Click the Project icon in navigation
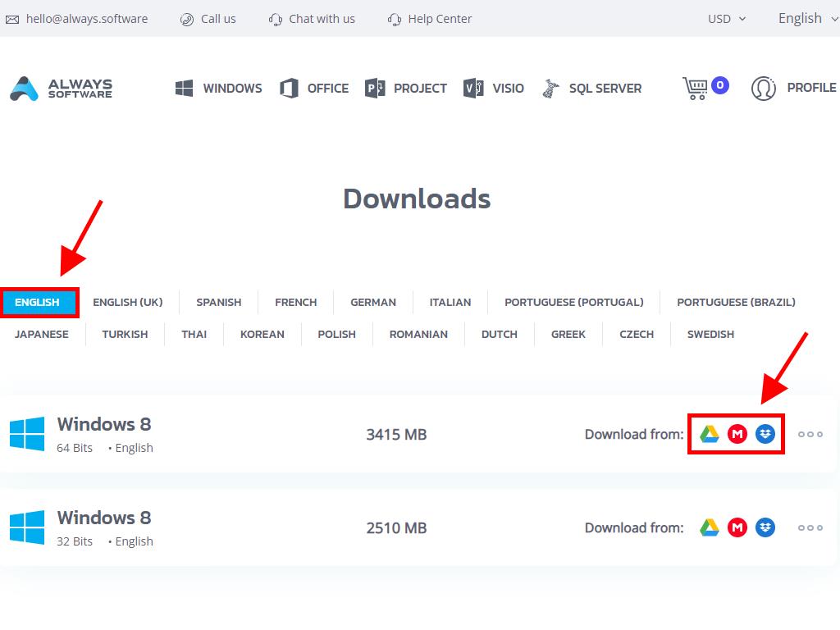Viewport: 840px width, 630px height. pos(375,89)
